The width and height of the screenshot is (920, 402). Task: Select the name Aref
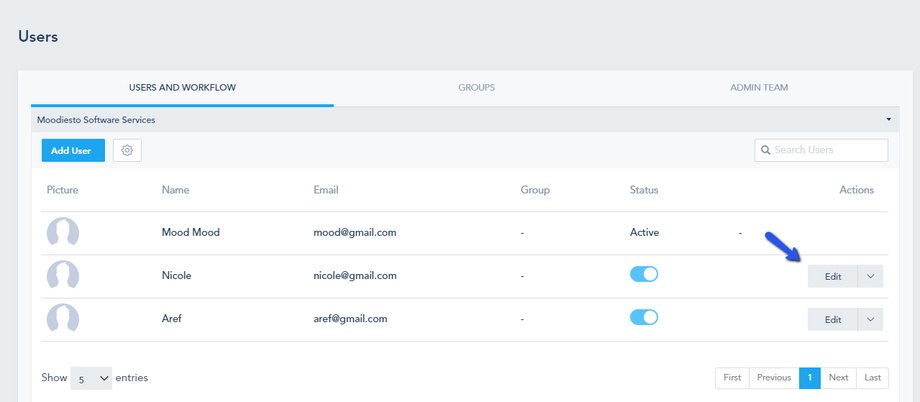coord(173,319)
